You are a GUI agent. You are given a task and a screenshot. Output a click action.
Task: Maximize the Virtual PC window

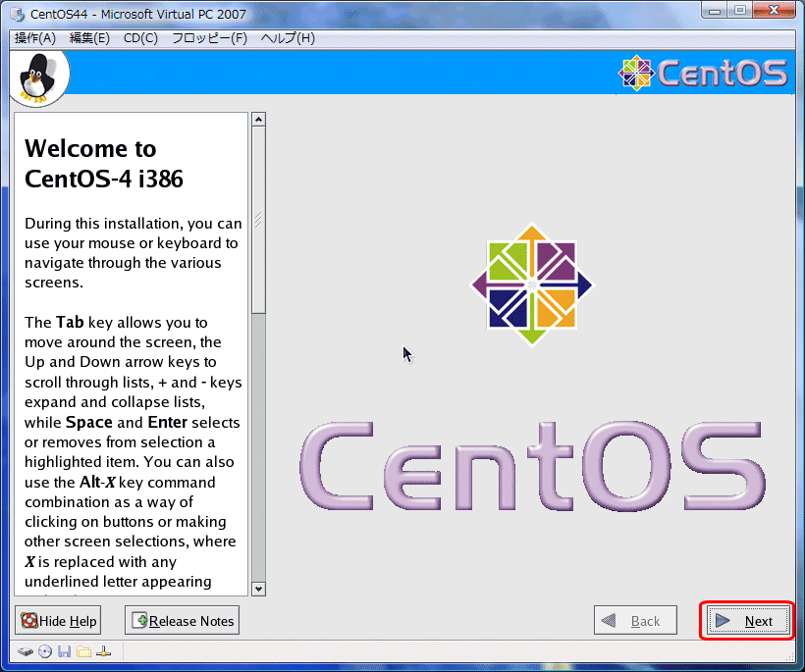pyautogui.click(x=740, y=10)
